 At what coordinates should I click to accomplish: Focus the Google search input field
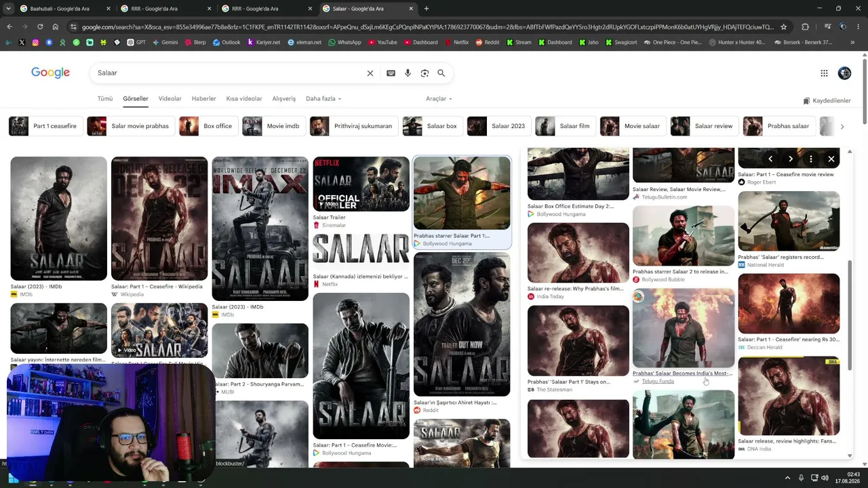[231, 73]
